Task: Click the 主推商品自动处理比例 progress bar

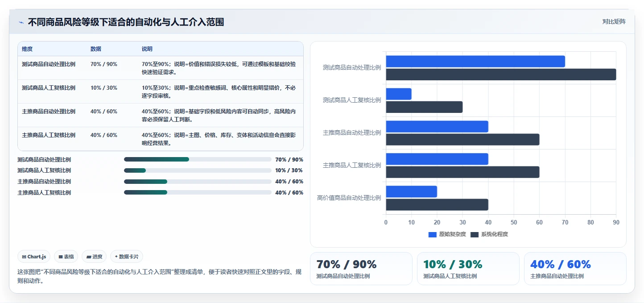Action: point(198,182)
